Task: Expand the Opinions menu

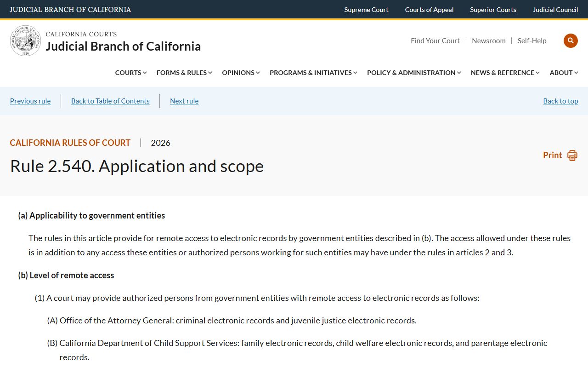Action: [241, 73]
